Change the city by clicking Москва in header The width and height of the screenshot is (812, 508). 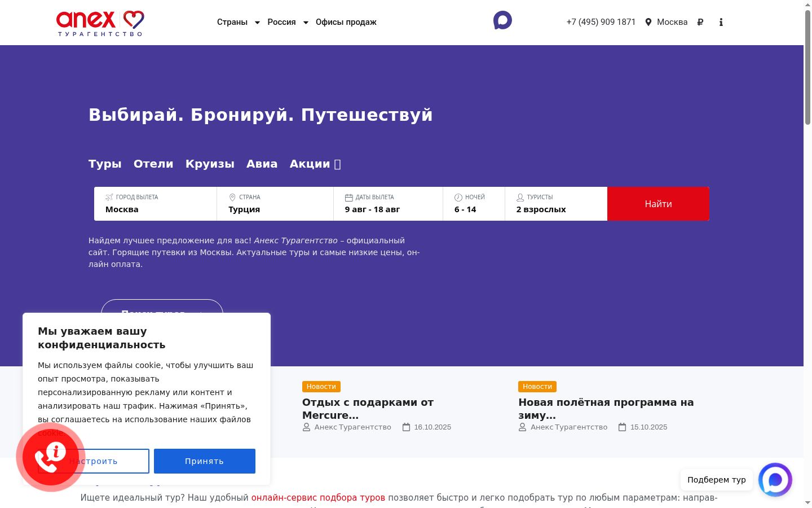click(x=672, y=22)
